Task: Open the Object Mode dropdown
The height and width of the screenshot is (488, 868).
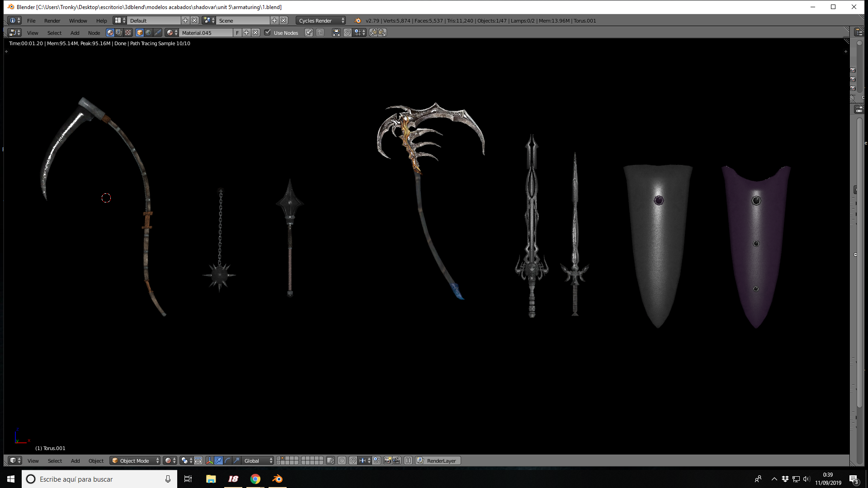Action: [135, 460]
